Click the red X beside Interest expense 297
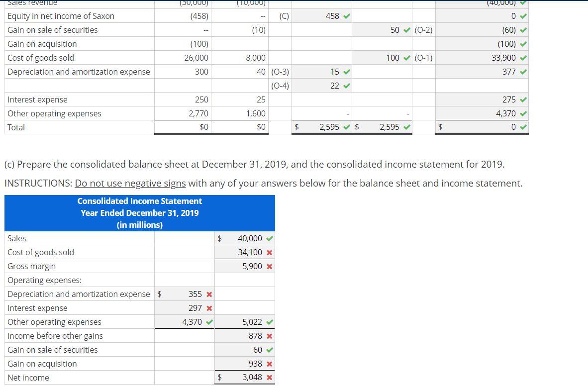The height and width of the screenshot is (390, 588). (x=209, y=308)
